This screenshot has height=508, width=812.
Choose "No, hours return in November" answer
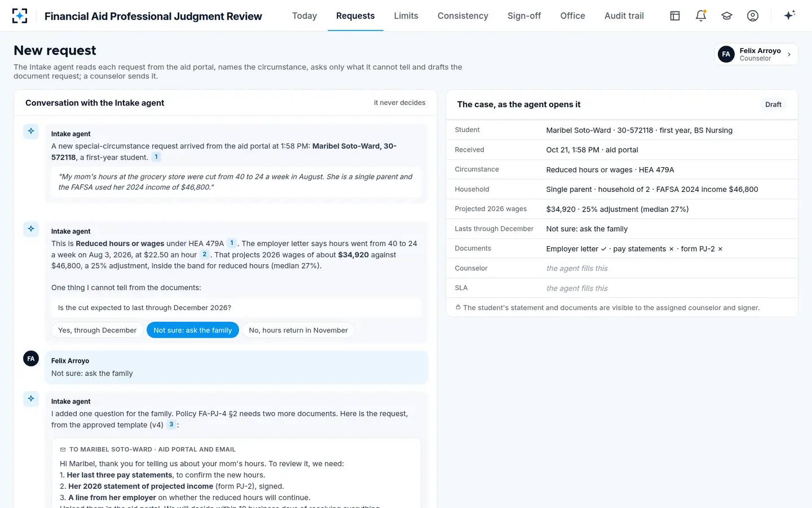tap(298, 330)
